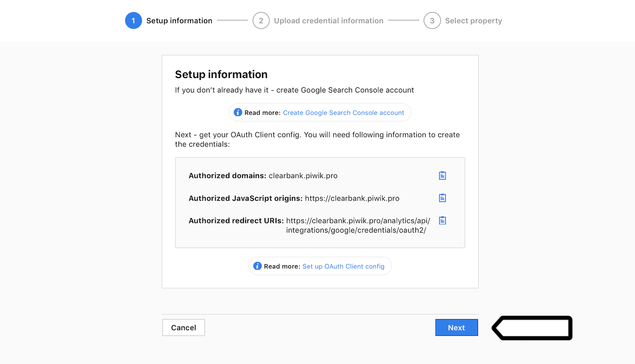Click the Next button
This screenshot has width=635, height=364.
456,327
